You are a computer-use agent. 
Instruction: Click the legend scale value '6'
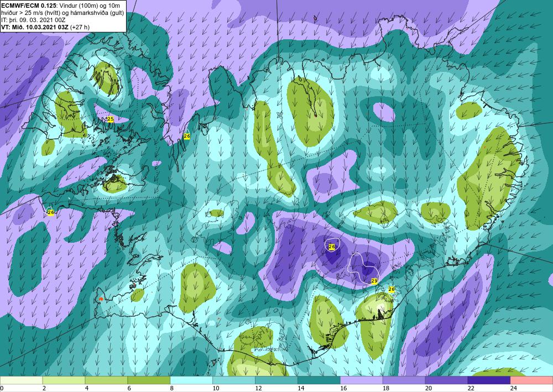tap(129, 388)
